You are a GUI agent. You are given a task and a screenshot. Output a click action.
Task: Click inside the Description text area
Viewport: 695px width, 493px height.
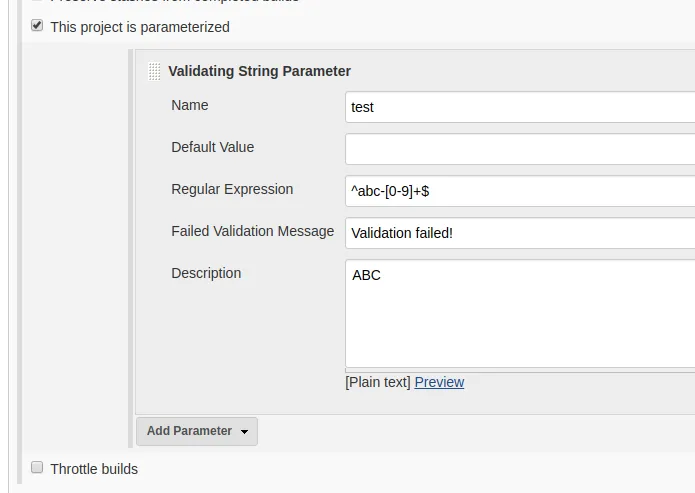click(520, 315)
